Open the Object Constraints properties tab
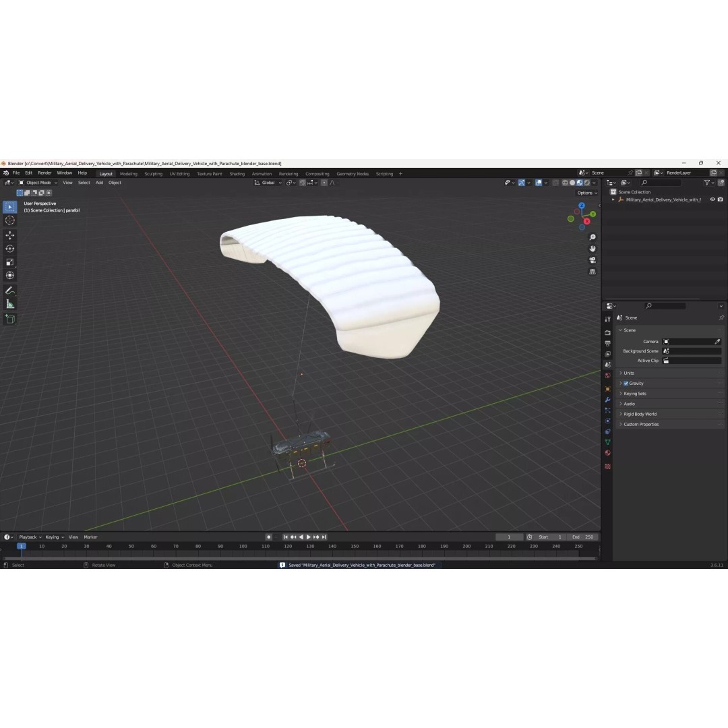The height and width of the screenshot is (728, 728). [607, 432]
